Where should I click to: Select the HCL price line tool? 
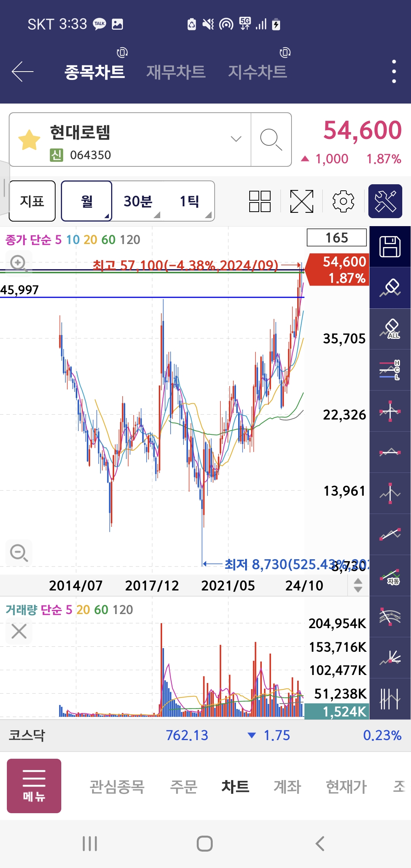pos(390,370)
